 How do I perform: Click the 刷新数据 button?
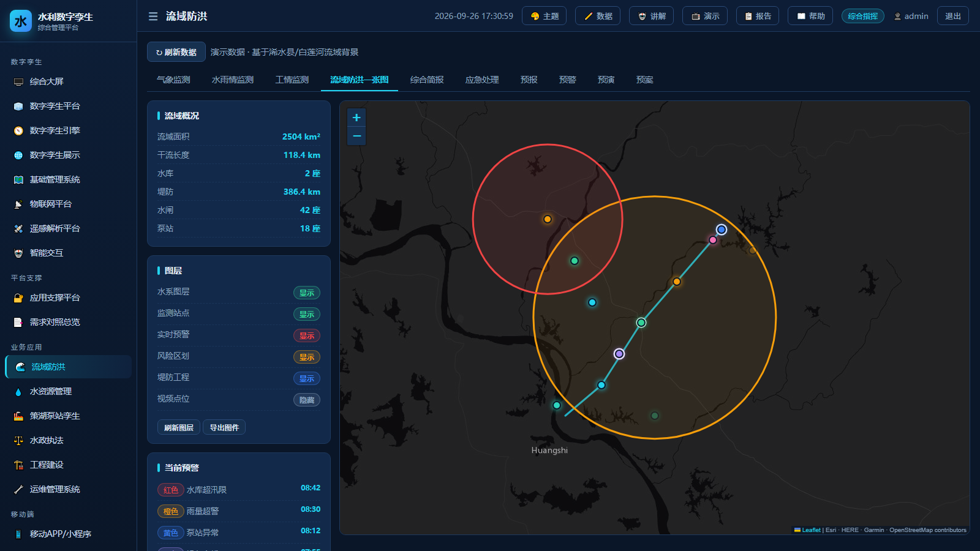click(176, 52)
